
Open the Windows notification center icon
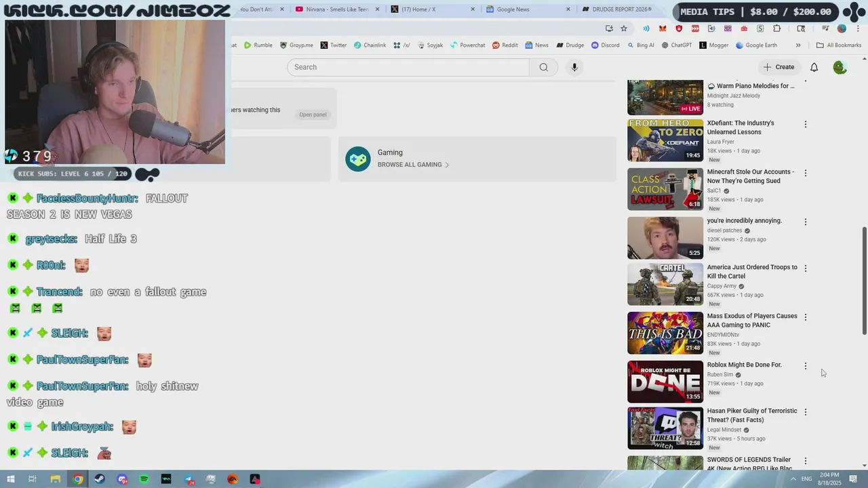854,479
